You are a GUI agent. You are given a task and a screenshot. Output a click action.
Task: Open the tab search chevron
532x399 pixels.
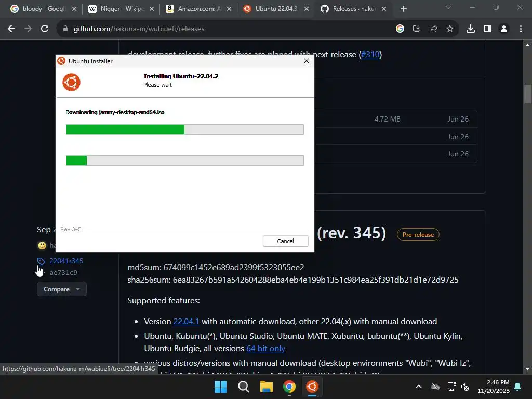448,7
